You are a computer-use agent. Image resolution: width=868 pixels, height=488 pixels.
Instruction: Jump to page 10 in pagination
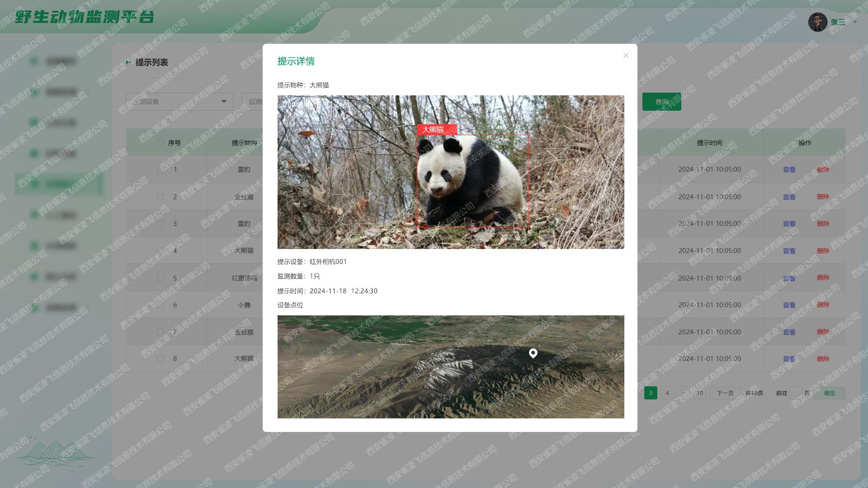(699, 393)
